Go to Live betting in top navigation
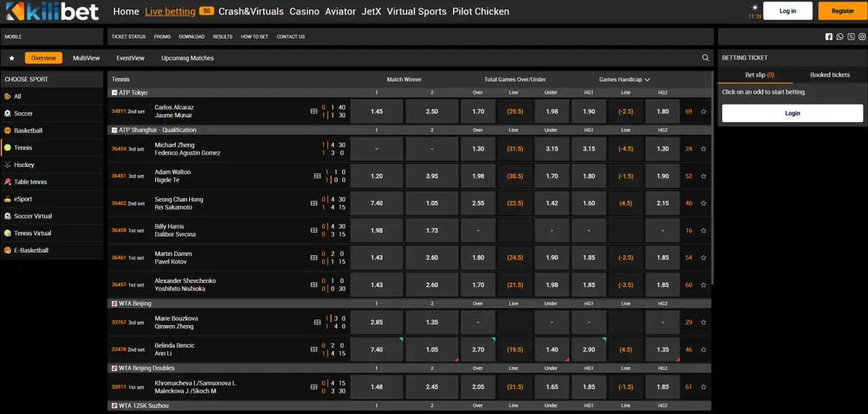Image resolution: width=868 pixels, height=414 pixels. point(170,12)
